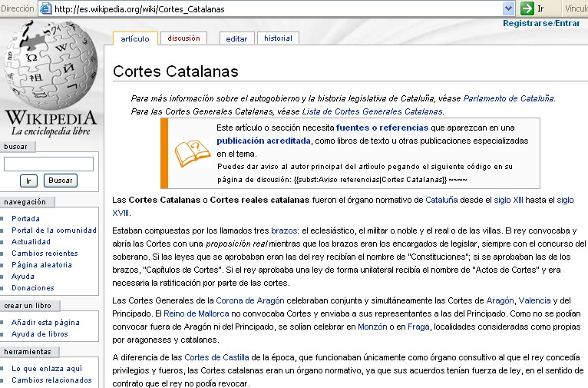Select the artículo tab
Viewport: 588px width, 388px height.
134,38
